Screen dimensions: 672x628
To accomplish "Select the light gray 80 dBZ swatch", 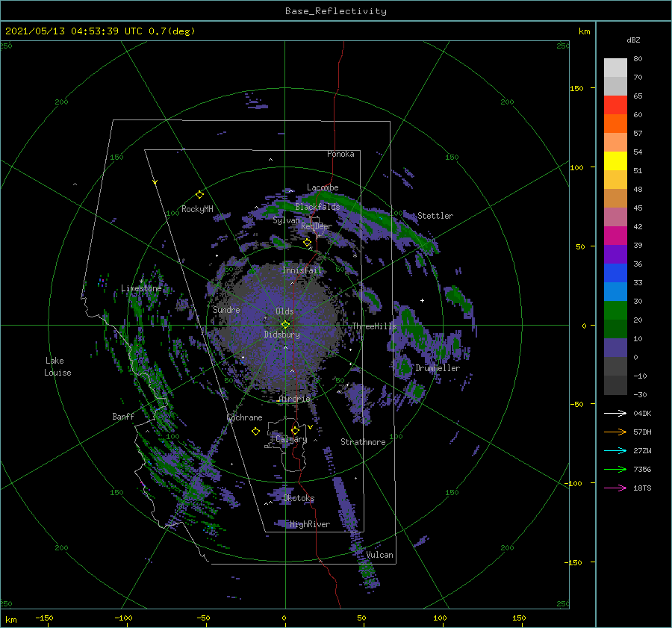I will click(615, 67).
